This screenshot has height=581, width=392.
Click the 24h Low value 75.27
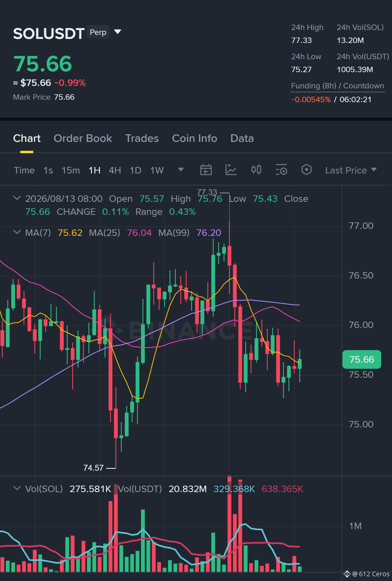coord(301,69)
